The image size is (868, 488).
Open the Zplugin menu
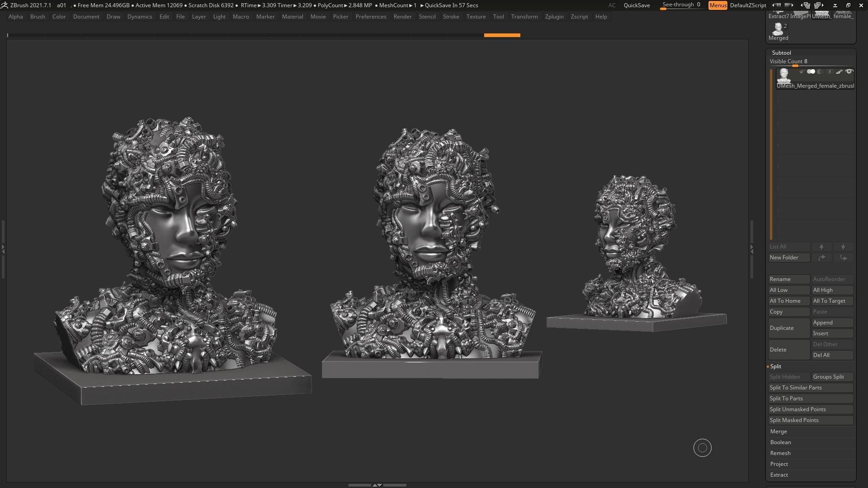coord(554,17)
